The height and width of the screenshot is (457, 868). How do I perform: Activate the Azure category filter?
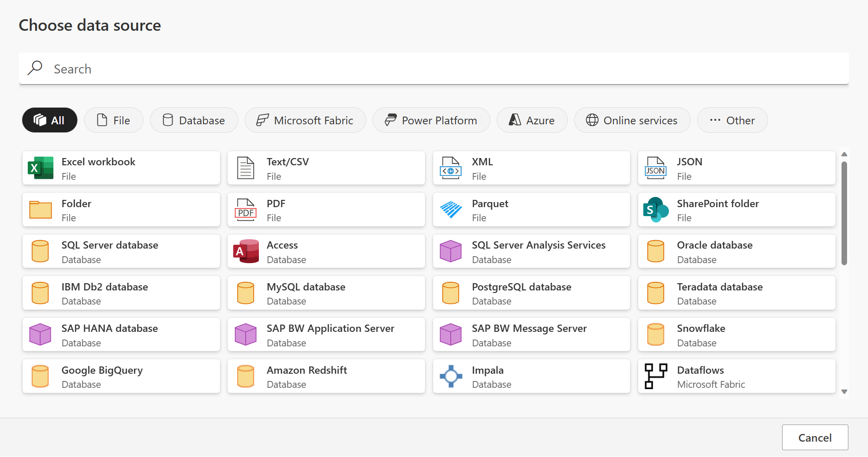click(x=532, y=120)
